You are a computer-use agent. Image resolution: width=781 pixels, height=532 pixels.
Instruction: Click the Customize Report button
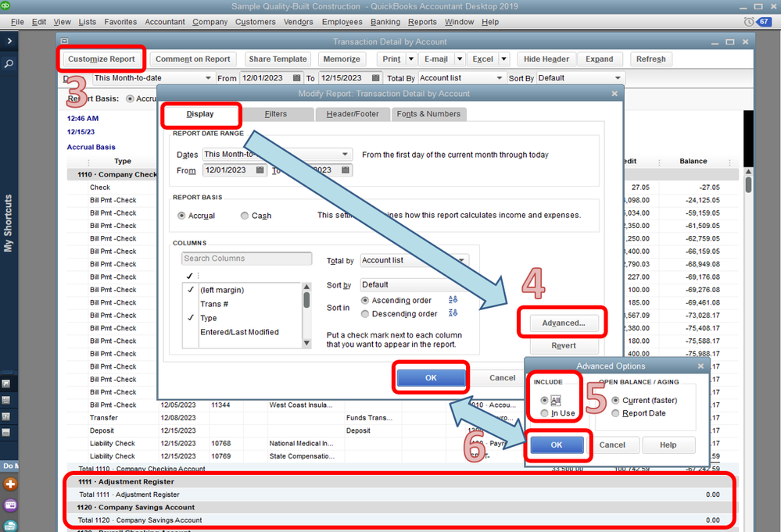pyautogui.click(x=102, y=59)
